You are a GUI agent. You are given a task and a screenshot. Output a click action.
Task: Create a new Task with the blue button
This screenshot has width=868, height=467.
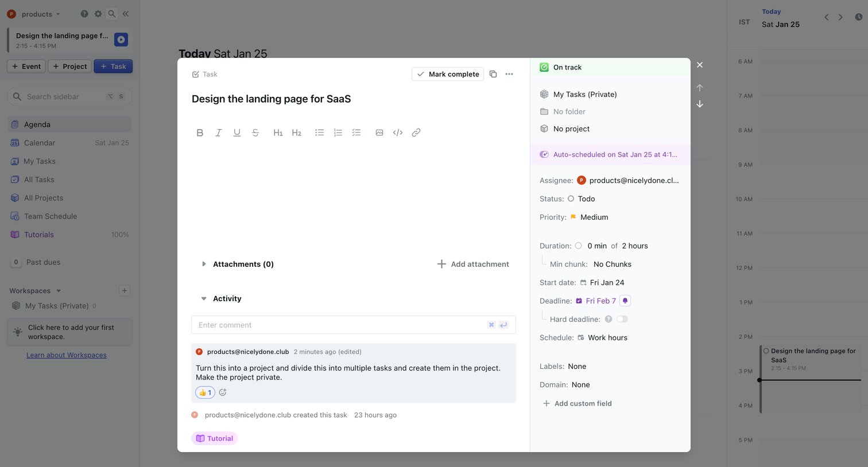coord(113,67)
